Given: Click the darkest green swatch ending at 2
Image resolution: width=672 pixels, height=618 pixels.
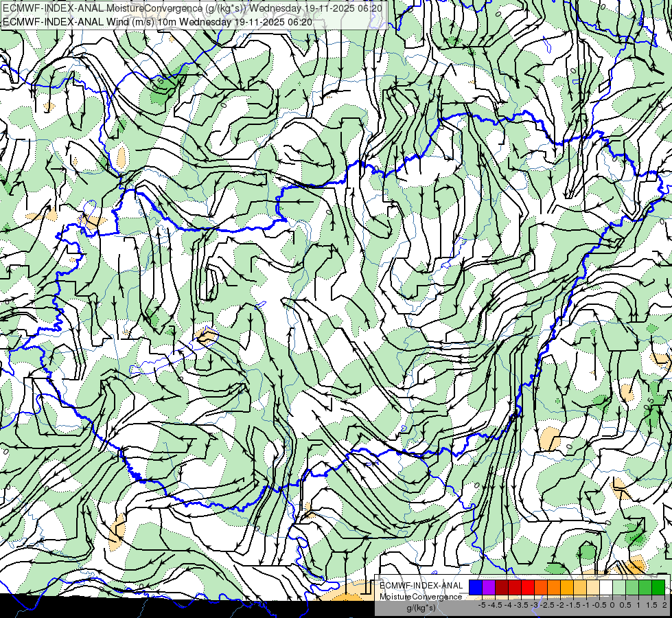Looking at the screenshot, I should tap(658, 587).
